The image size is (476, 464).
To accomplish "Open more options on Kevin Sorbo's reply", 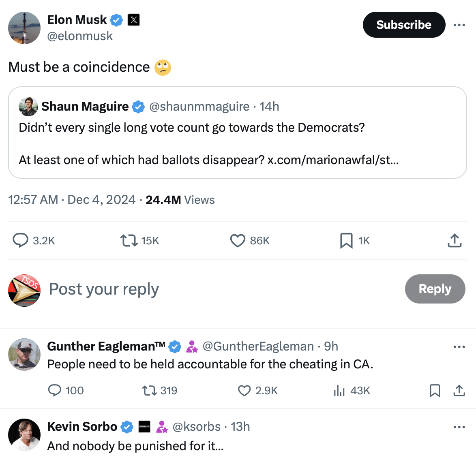I will click(459, 427).
